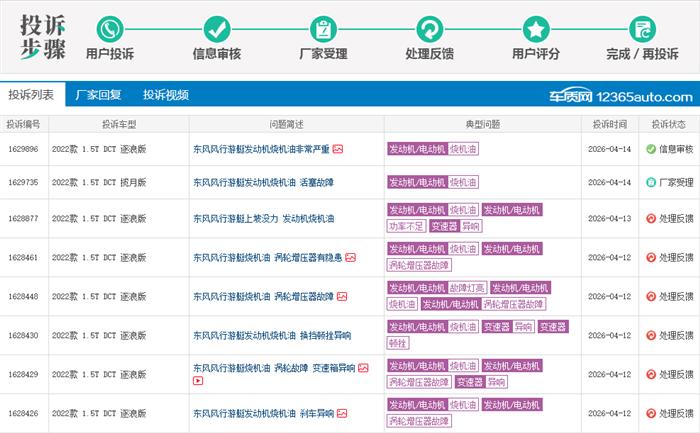Click the 用户评分 star step icon

tap(537, 28)
